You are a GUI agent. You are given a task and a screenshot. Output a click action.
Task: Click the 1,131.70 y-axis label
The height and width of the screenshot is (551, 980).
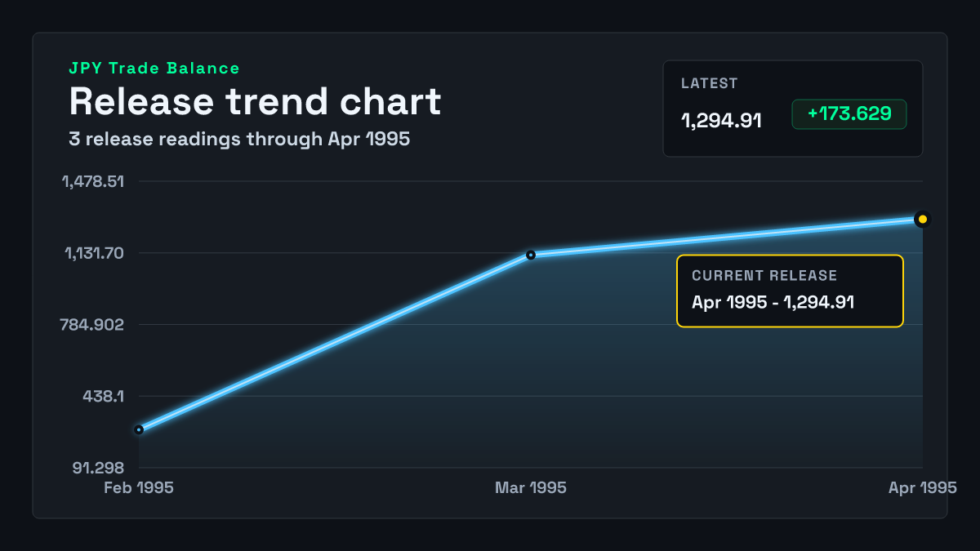(94, 253)
